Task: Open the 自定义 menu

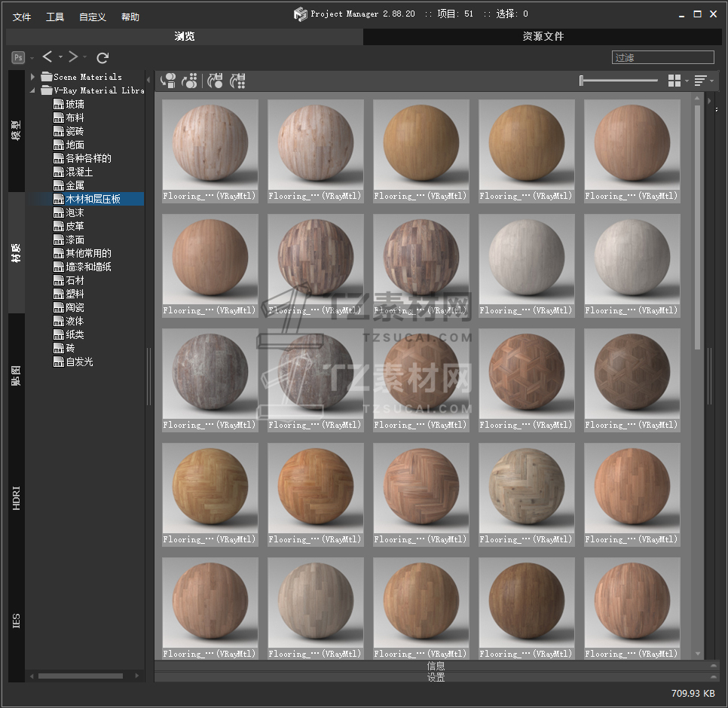Action: coord(93,17)
